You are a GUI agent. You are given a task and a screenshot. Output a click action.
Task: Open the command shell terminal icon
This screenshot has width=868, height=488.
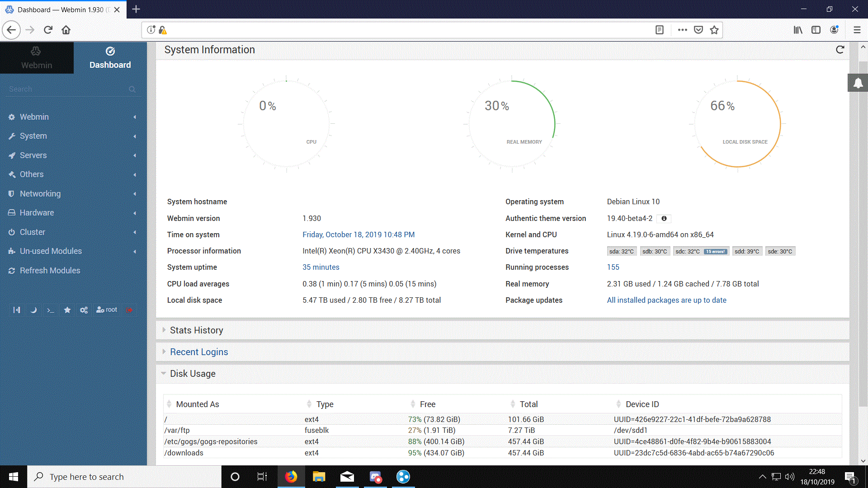coord(51,310)
